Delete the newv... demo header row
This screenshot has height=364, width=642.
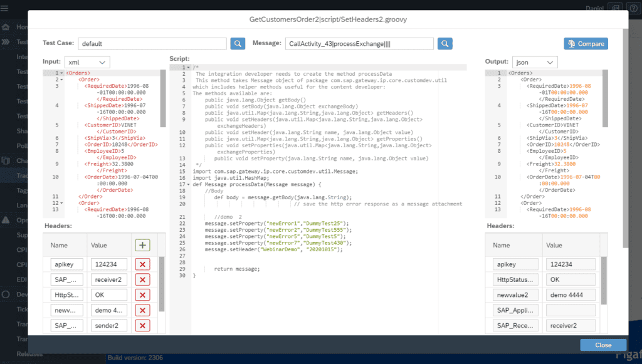(142, 310)
